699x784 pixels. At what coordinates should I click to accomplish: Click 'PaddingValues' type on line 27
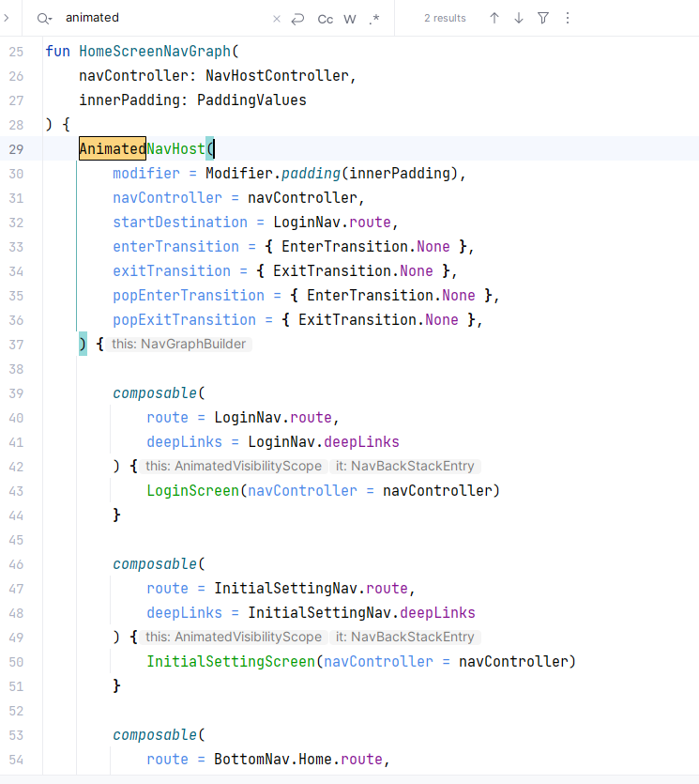coord(251,100)
